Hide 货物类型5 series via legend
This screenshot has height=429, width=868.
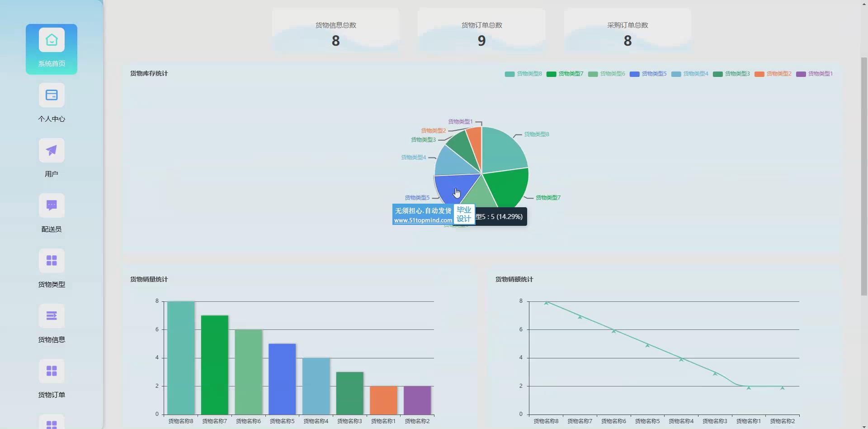[648, 74]
